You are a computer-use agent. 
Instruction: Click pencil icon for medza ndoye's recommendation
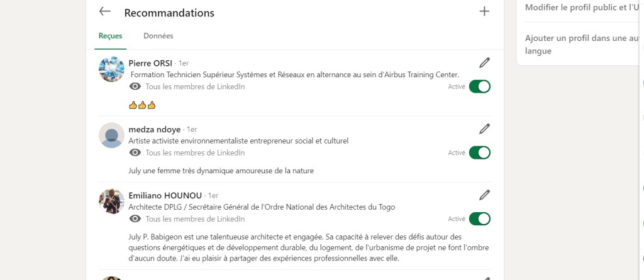[484, 129]
